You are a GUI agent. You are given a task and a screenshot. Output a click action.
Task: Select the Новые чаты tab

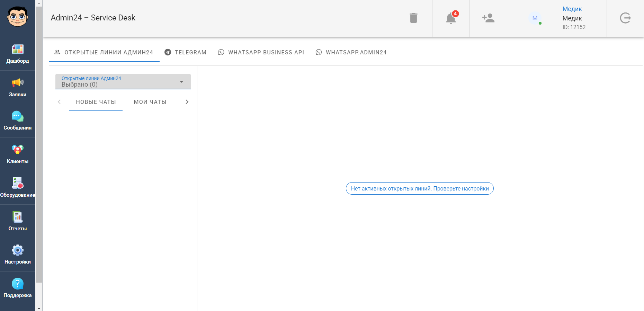coord(96,102)
